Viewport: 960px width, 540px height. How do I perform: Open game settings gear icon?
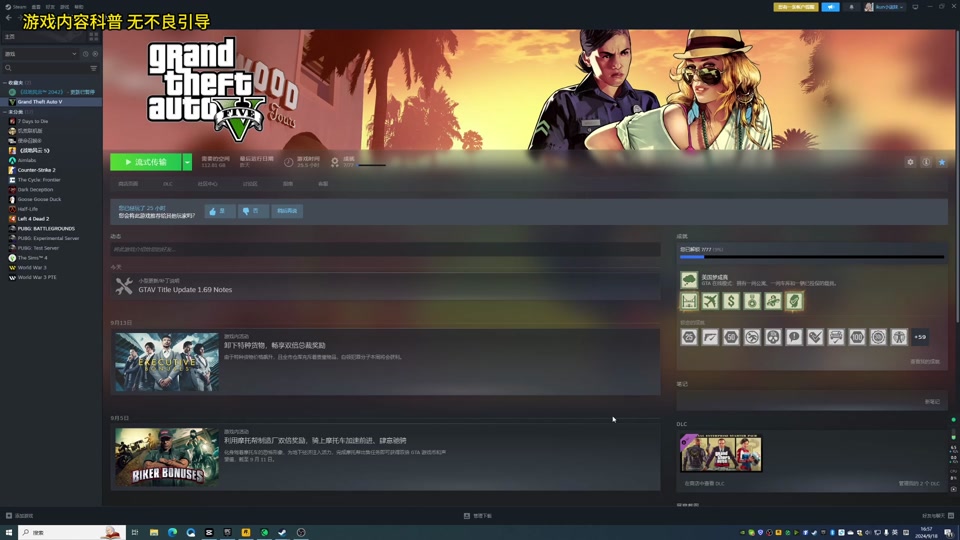click(x=910, y=162)
